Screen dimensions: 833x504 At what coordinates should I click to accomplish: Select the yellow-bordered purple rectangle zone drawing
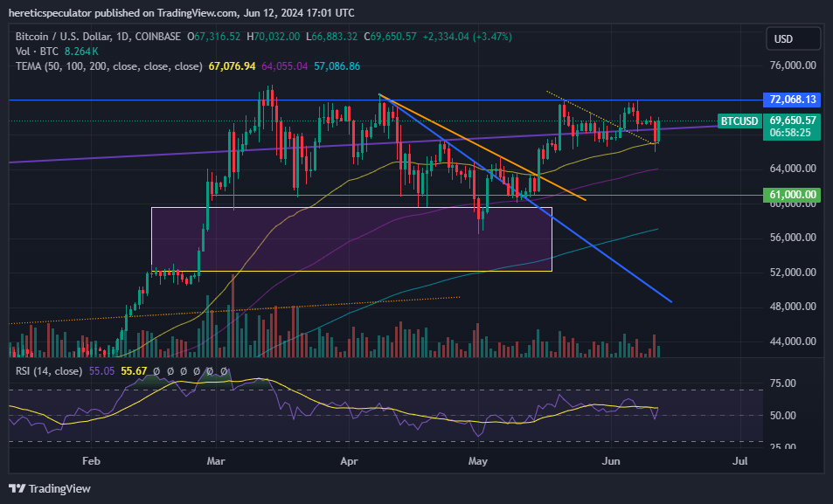351,239
